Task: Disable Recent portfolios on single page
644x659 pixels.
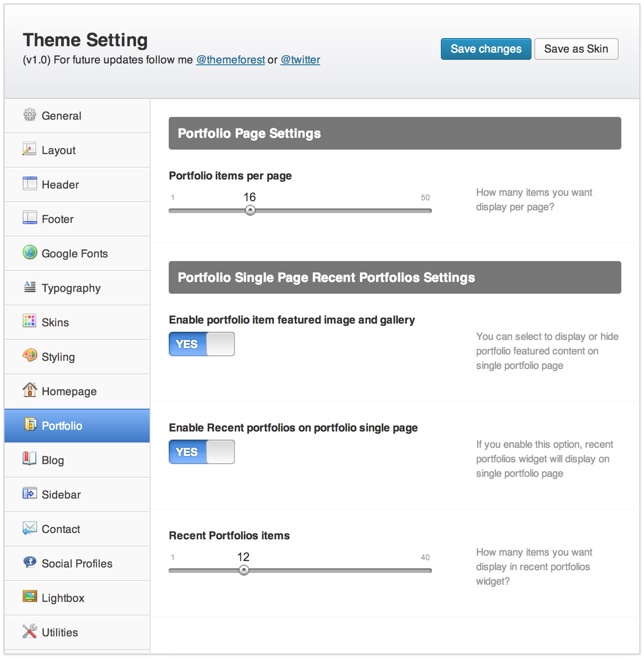Action: pos(202,452)
